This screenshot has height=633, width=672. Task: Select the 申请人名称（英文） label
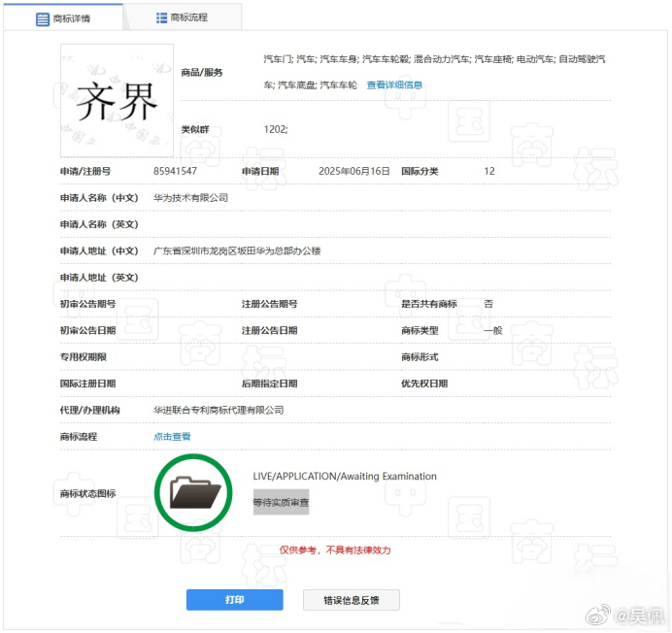pyautogui.click(x=99, y=224)
